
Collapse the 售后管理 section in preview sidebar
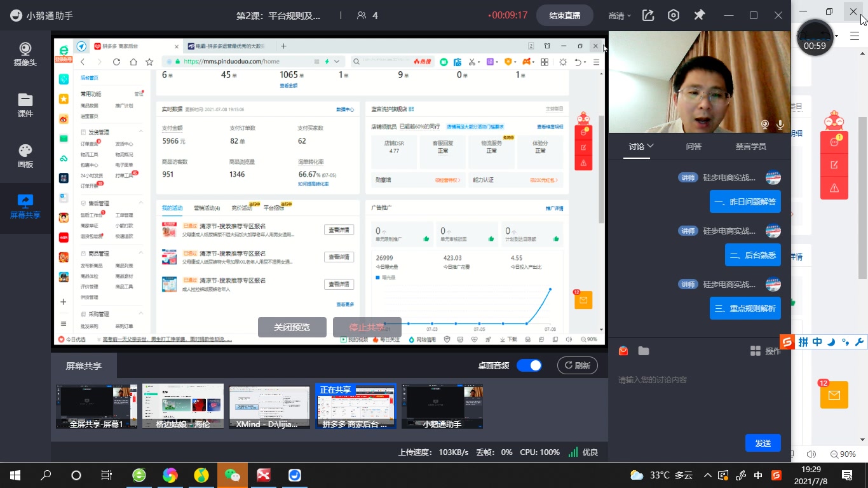pos(140,203)
